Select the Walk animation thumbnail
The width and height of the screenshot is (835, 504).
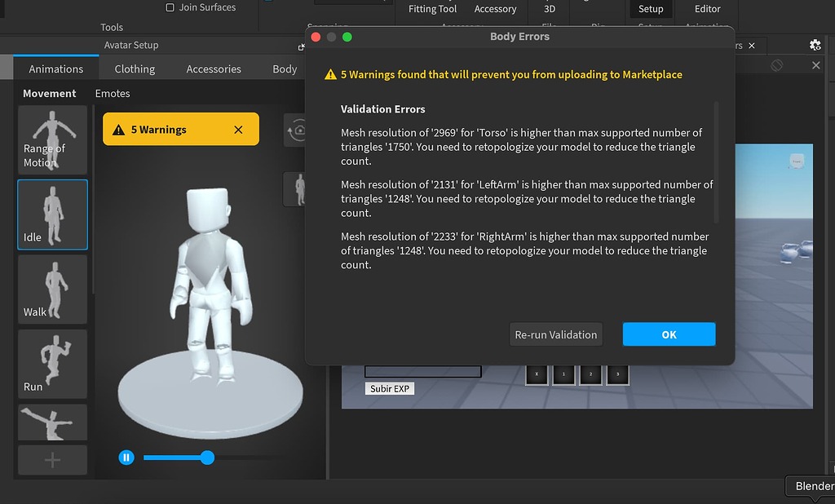(52, 289)
